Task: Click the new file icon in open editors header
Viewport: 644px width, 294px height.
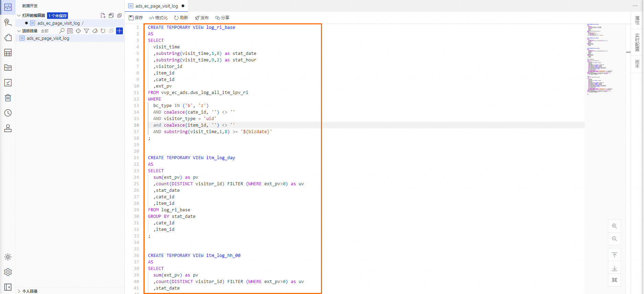Action: click(x=103, y=15)
